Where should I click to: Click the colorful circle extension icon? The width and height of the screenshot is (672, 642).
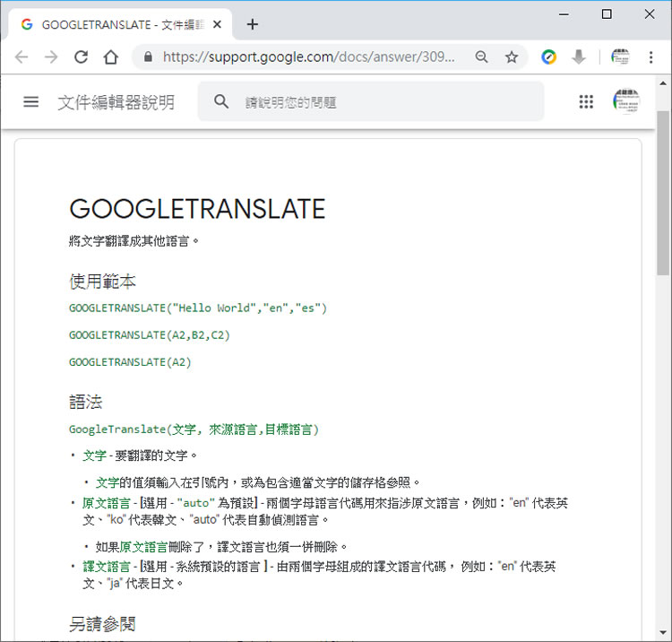coord(549,57)
